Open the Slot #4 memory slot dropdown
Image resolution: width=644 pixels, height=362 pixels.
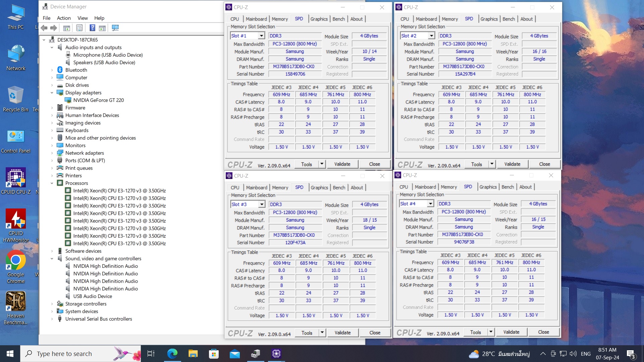tap(431, 203)
